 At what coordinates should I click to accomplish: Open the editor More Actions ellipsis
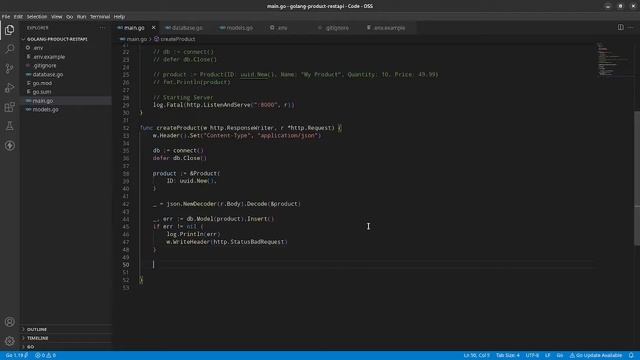[x=631, y=27]
